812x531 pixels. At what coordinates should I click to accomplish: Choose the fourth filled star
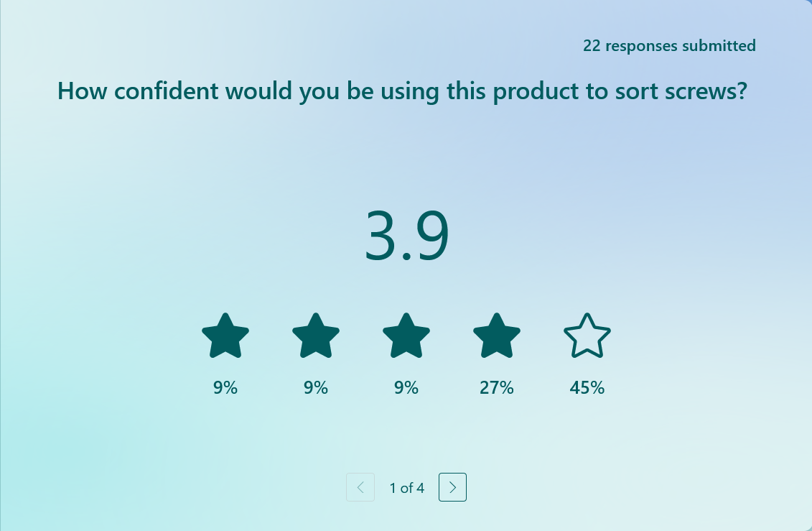497,336
